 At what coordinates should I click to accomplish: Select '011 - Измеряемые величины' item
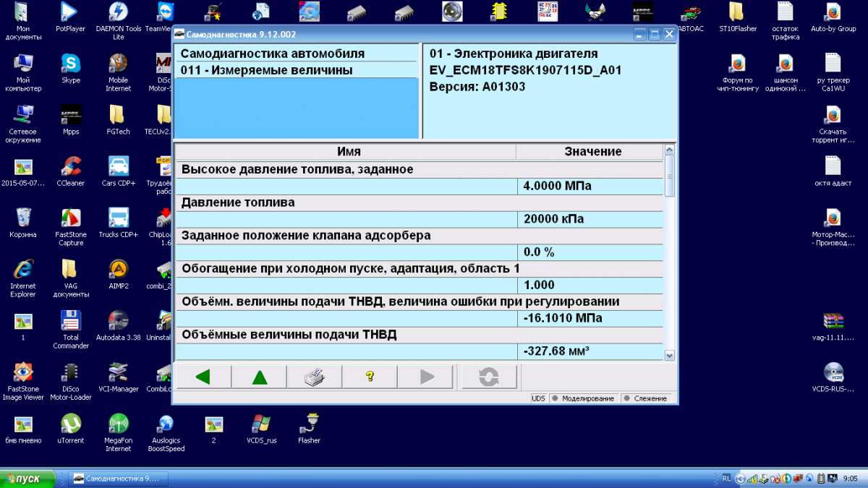pos(266,70)
